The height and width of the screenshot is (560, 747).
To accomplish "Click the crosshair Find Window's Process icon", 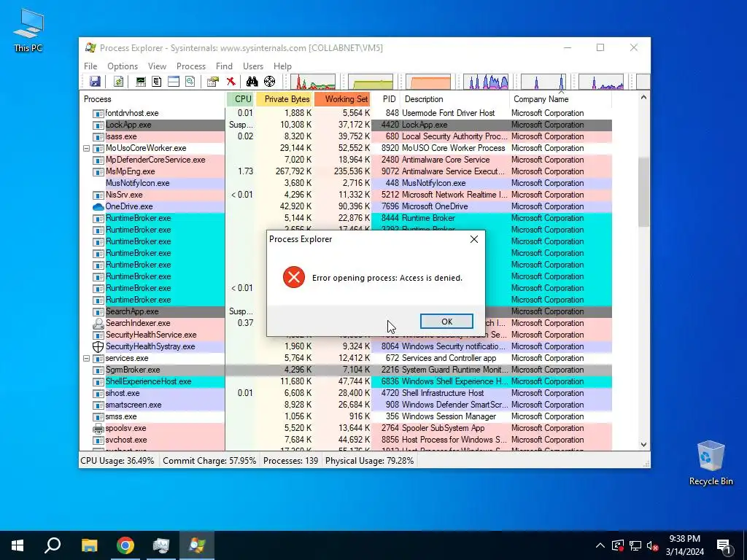I will [270, 82].
